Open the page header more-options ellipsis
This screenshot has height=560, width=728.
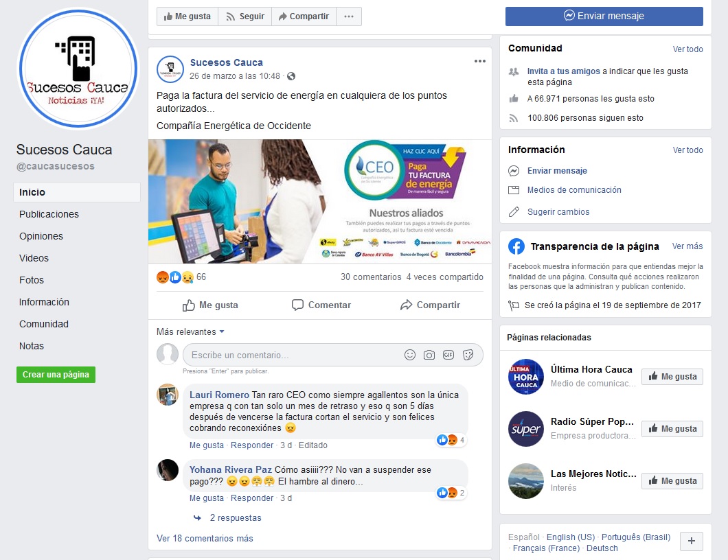(349, 16)
